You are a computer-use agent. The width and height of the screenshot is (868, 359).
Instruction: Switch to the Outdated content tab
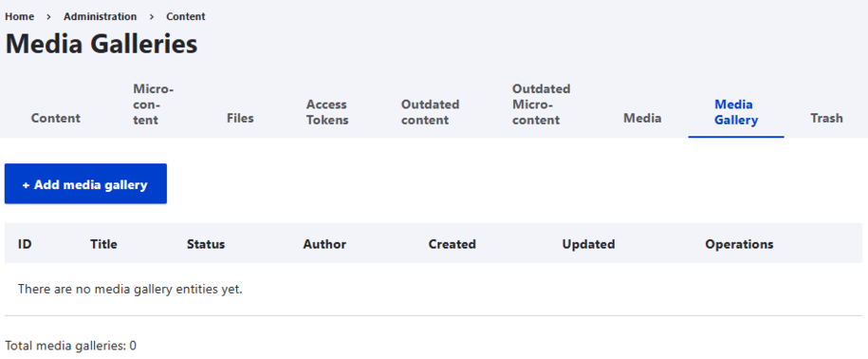[x=431, y=112]
